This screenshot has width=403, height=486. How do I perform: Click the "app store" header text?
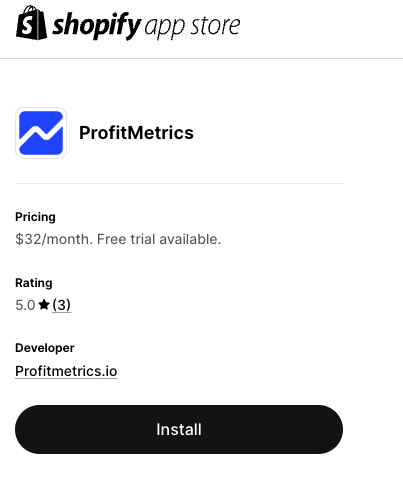click(x=192, y=27)
